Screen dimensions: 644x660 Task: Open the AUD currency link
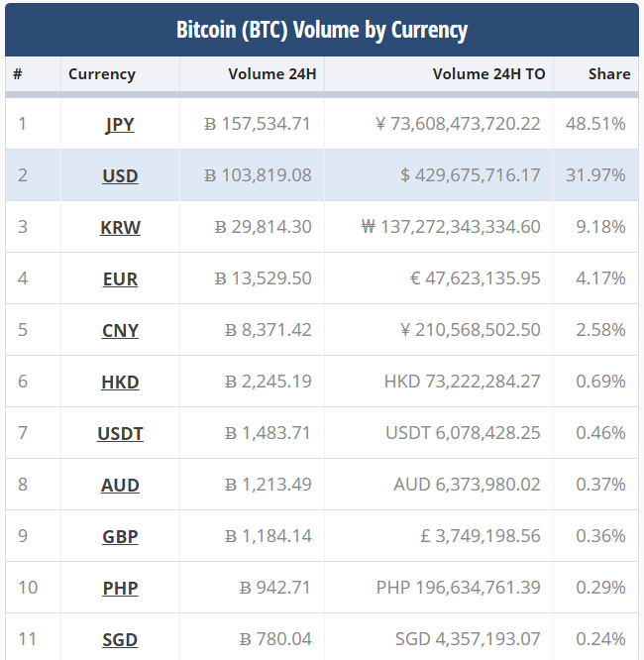(x=120, y=486)
